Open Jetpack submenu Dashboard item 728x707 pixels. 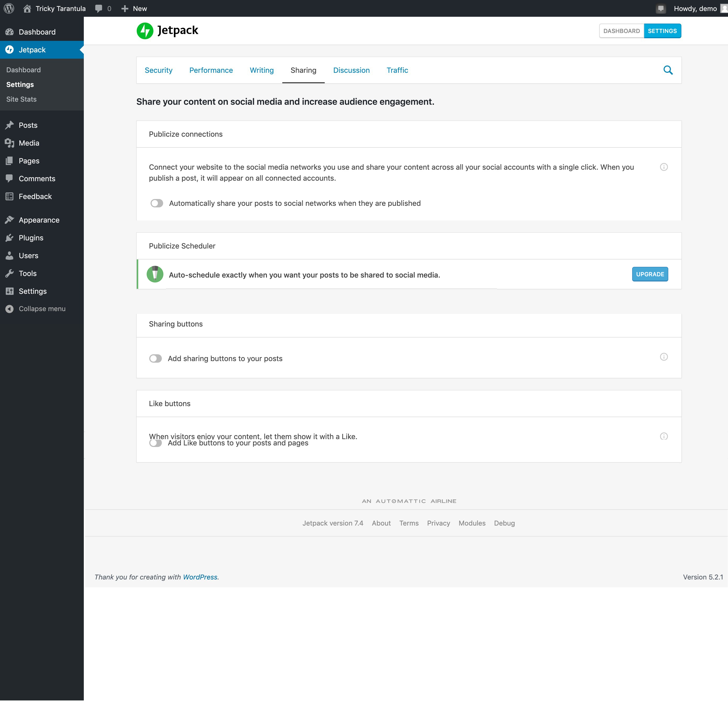(x=23, y=70)
